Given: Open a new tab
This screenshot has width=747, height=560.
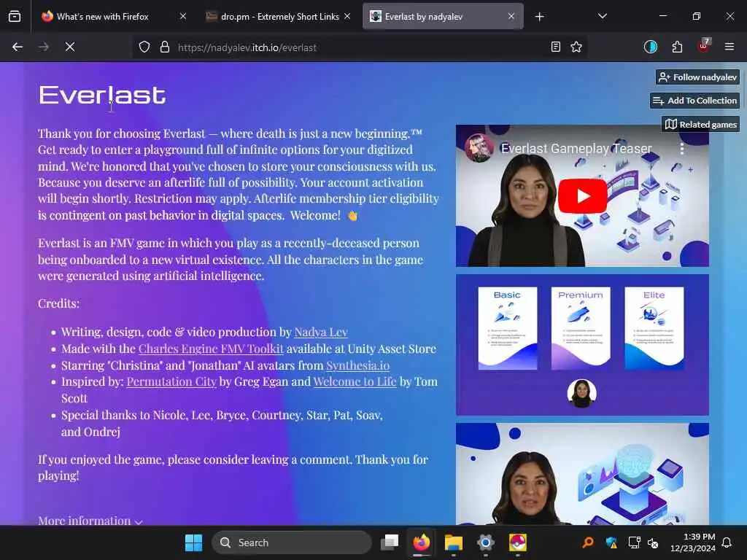Looking at the screenshot, I should tap(539, 17).
